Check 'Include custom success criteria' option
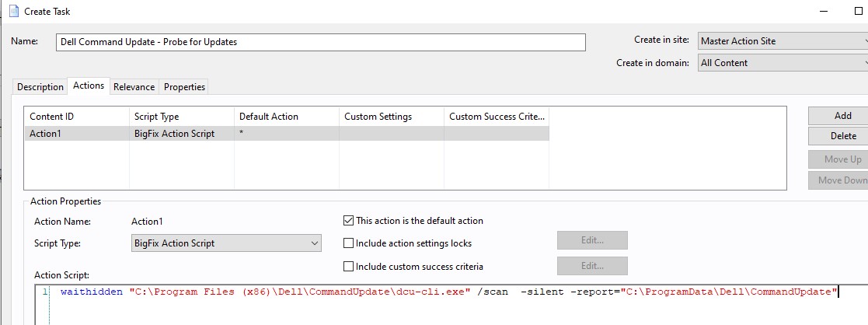 pyautogui.click(x=349, y=267)
